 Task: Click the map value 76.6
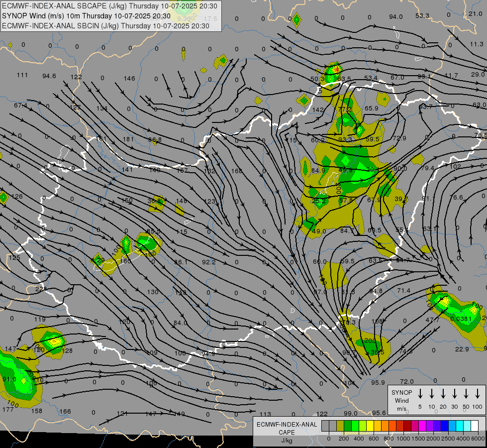[x=456, y=198]
